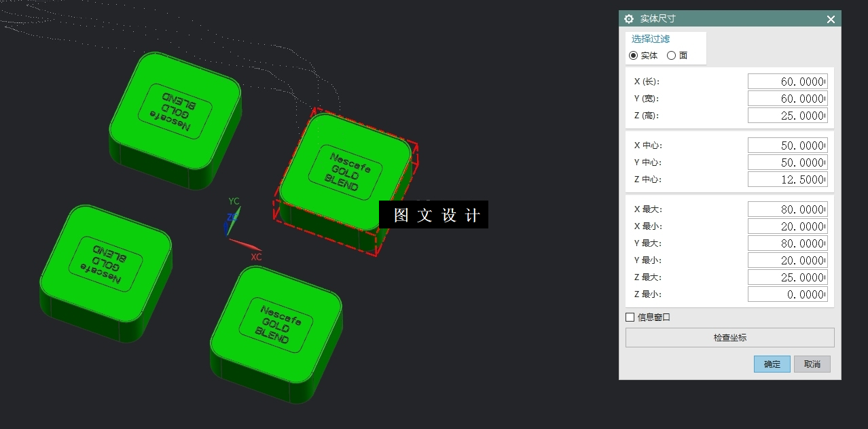
Task: Edit the Z (高) height value
Action: [x=786, y=115]
